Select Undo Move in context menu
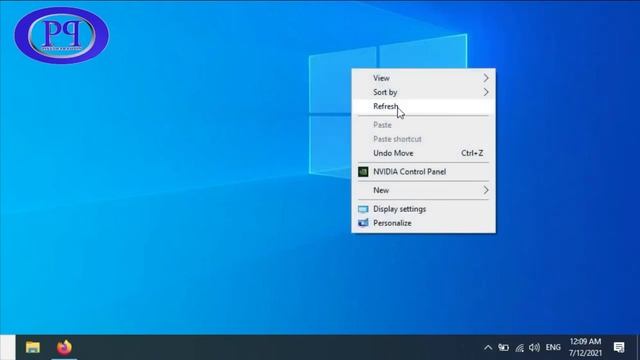 [423, 153]
